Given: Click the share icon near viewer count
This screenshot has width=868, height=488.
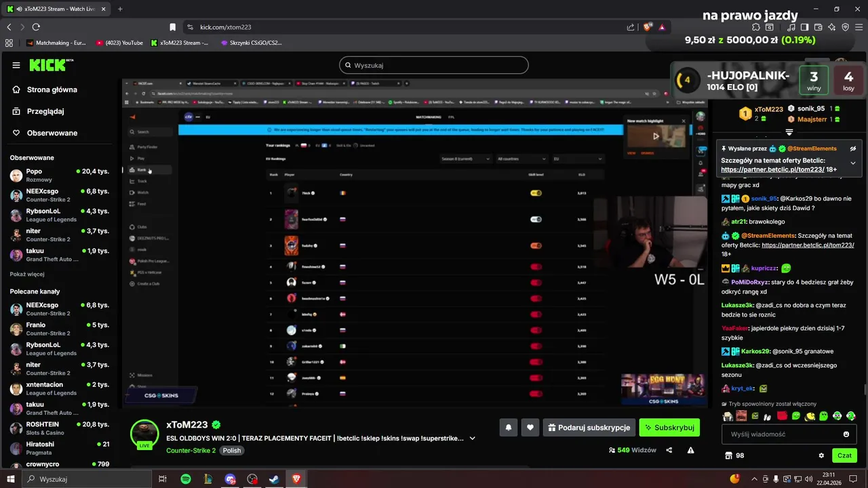Looking at the screenshot, I should (669, 450).
